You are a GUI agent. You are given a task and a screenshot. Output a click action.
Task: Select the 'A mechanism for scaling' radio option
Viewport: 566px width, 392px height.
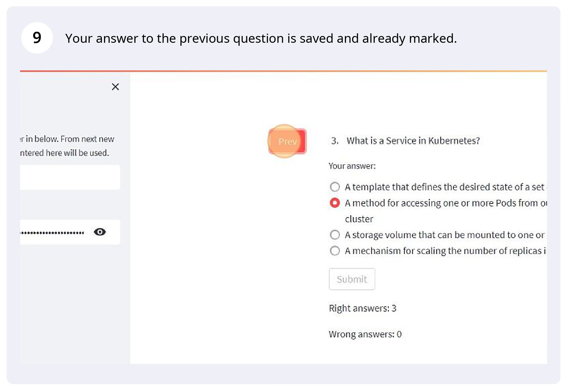(335, 251)
